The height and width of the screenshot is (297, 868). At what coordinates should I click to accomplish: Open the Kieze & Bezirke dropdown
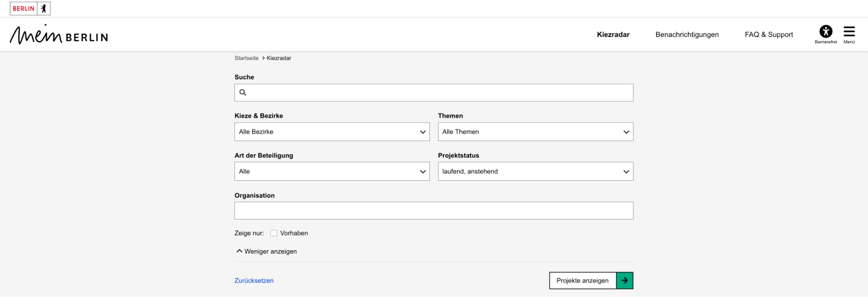click(332, 132)
